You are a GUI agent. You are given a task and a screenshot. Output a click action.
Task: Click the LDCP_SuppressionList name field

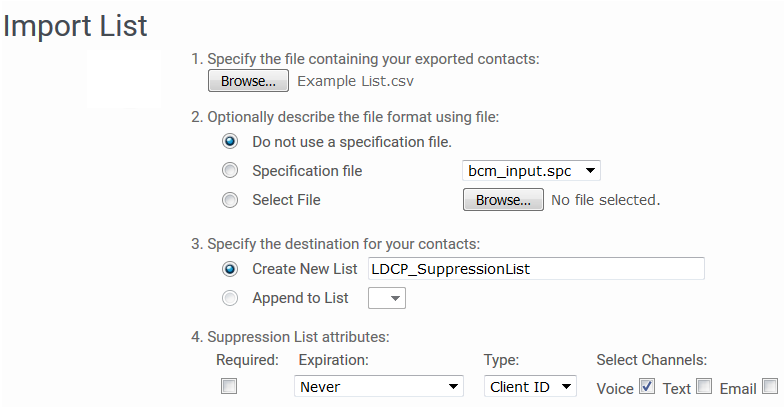tap(536, 268)
